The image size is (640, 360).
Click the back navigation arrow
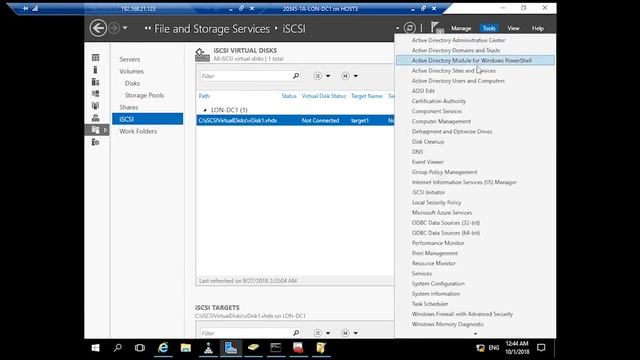pos(98,28)
